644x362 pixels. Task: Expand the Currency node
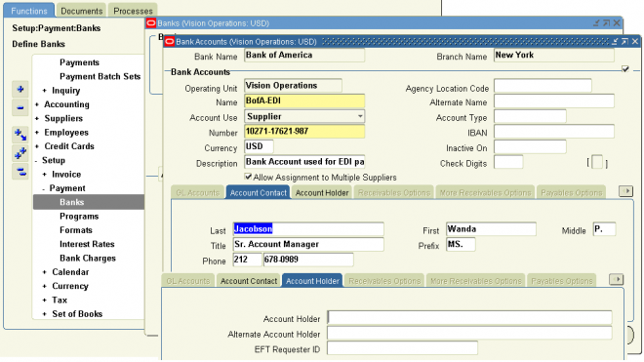44,287
